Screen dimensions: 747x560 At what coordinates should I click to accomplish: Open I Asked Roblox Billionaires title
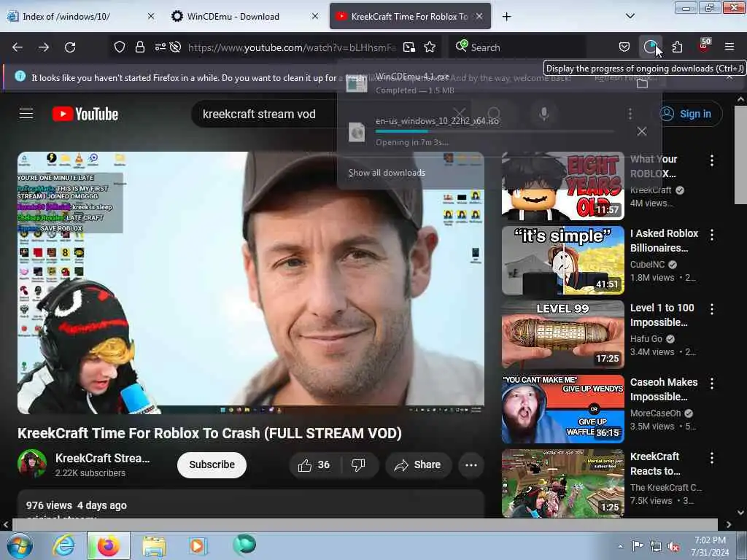click(x=664, y=241)
